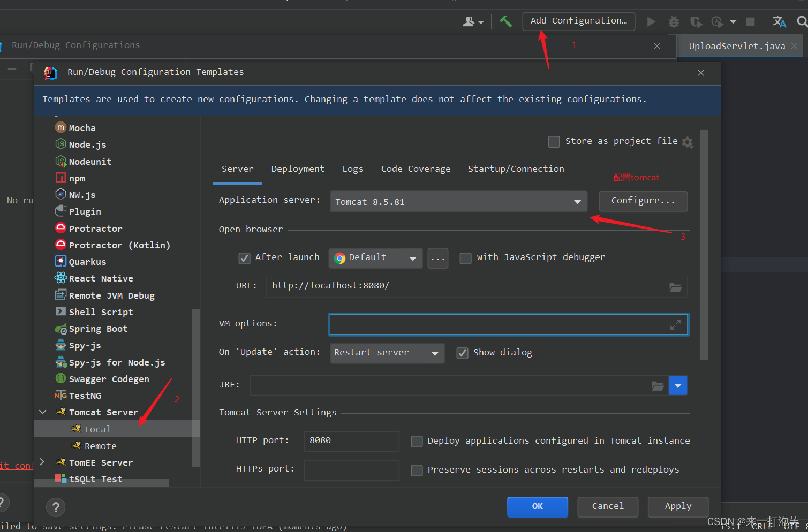Click the green hammer Build icon
Viewport: 808px width, 532px height.
coord(505,21)
